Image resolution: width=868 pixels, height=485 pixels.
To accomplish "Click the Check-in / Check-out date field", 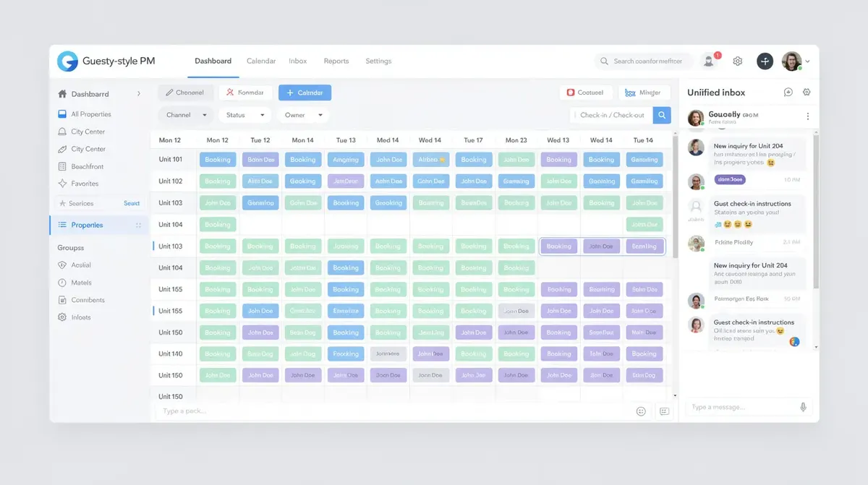I will coord(612,115).
